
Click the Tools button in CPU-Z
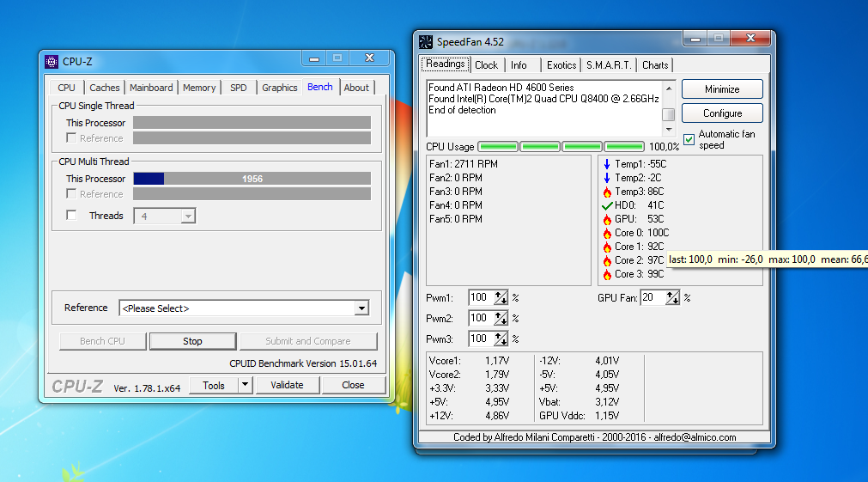coord(214,385)
